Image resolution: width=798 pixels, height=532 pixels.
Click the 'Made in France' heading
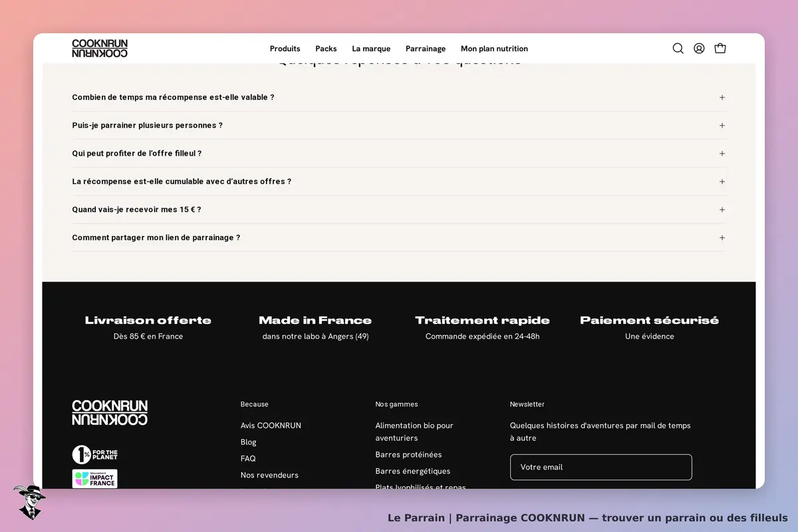pyautogui.click(x=315, y=321)
